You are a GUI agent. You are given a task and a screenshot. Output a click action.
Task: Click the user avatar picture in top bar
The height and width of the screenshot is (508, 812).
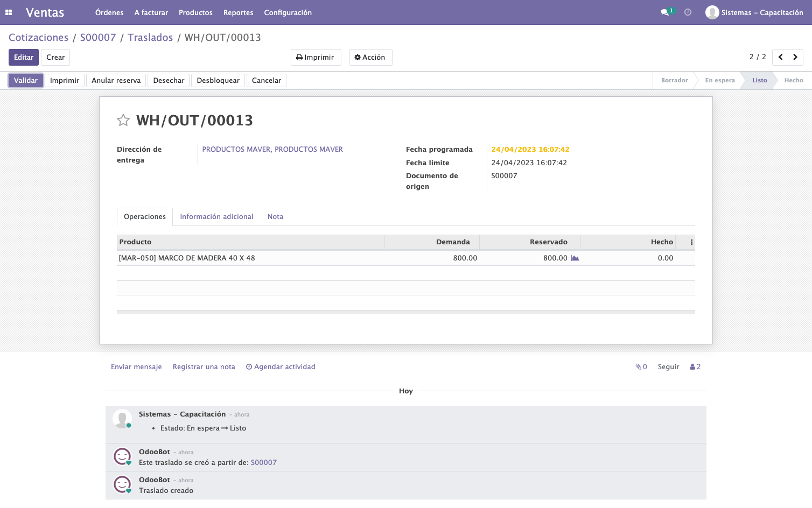pyautogui.click(x=712, y=12)
